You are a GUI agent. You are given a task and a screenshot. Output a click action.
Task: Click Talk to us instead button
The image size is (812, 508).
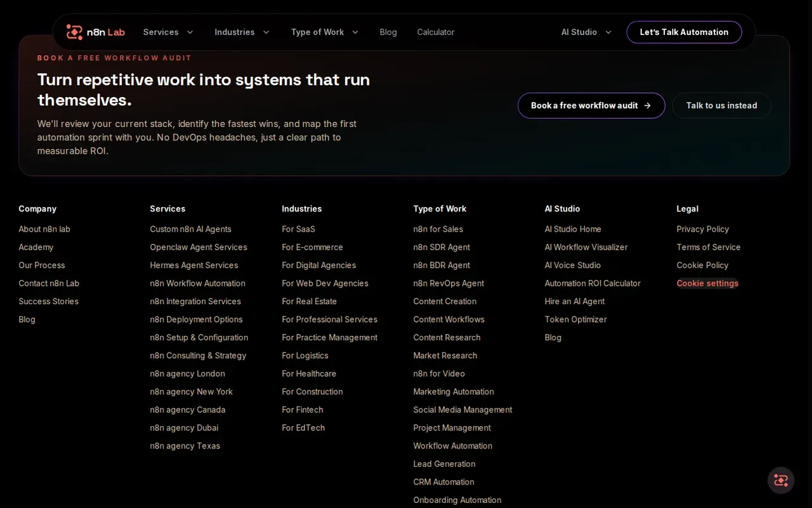pos(721,105)
